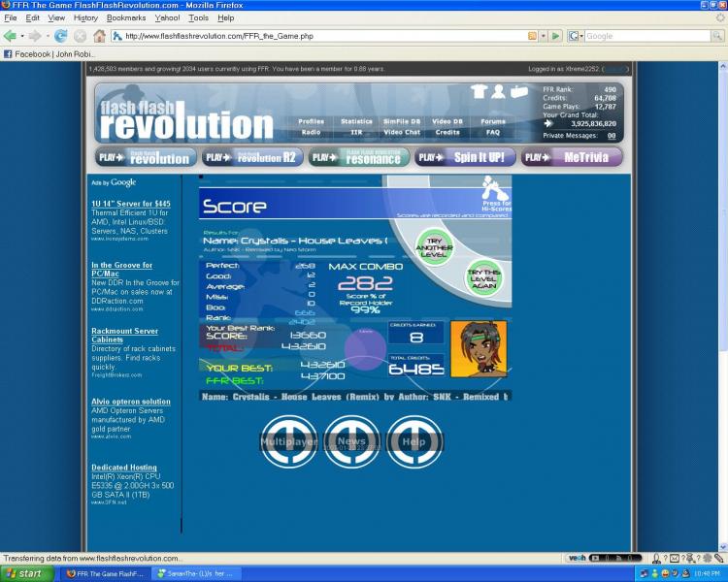Expand the back button history arrow
This screenshot has width=728, height=582.
(x=21, y=36)
